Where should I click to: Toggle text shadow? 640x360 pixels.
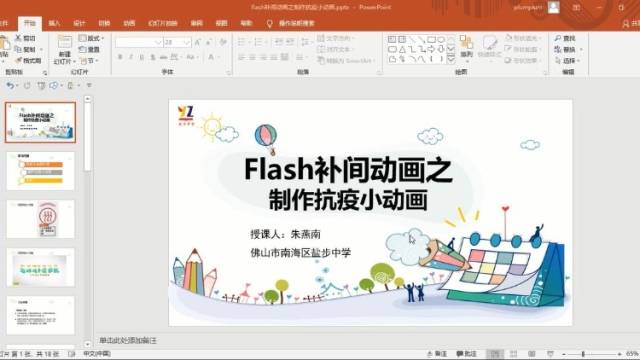[x=153, y=57]
